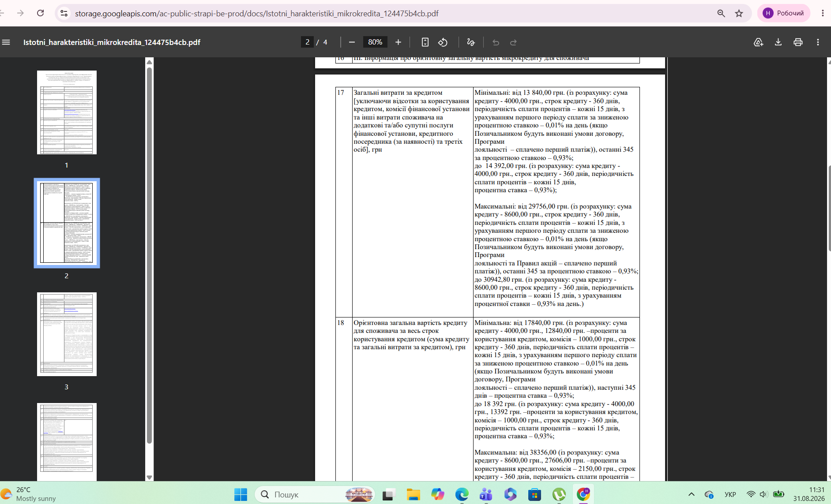Redo last annotation
The width and height of the screenshot is (831, 504).
click(x=513, y=42)
